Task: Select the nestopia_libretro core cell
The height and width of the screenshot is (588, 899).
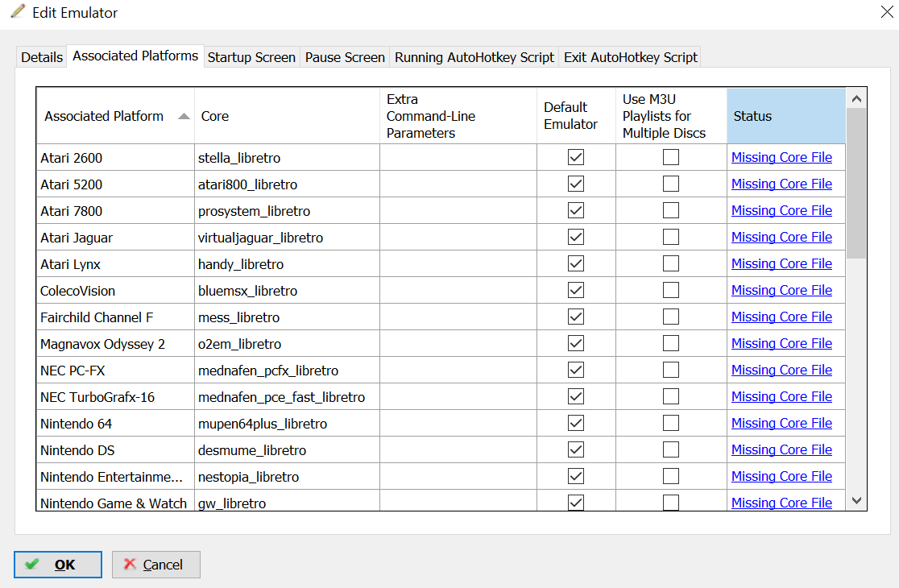Action: pos(287,477)
